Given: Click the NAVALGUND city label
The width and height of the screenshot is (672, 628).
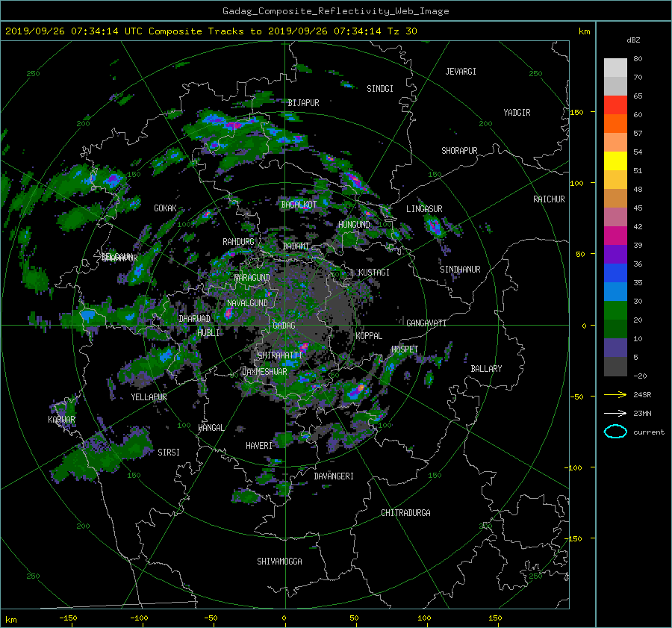Looking at the screenshot, I should pyautogui.click(x=247, y=302).
